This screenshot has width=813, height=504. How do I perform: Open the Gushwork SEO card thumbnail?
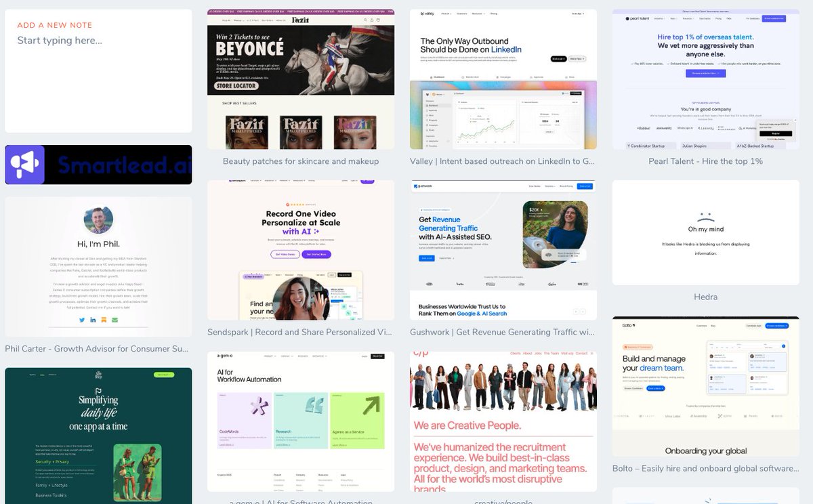tap(503, 250)
